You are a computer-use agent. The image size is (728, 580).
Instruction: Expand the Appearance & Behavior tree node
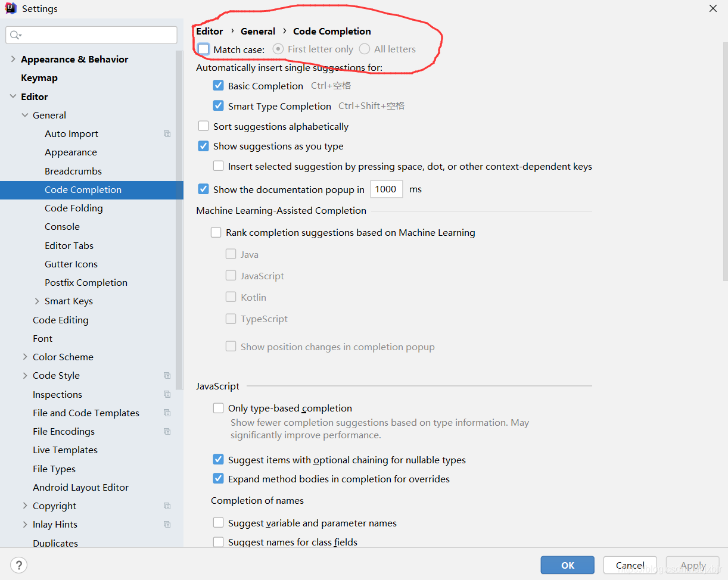coord(13,59)
